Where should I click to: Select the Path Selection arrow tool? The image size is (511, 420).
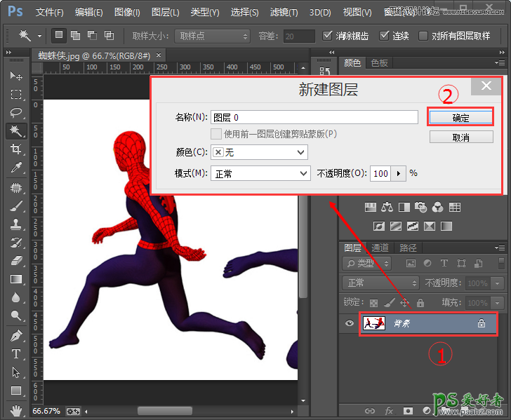pyautogui.click(x=15, y=372)
